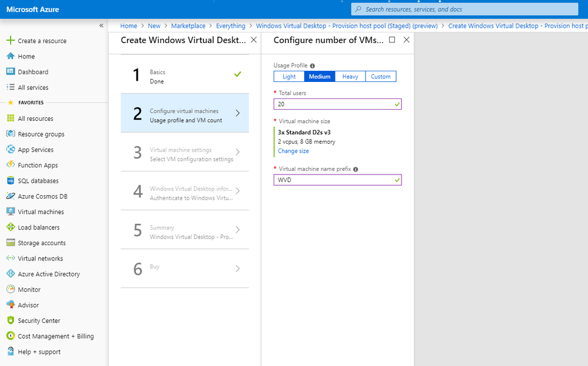Select the Medium usage profile
Screen dimensions: 588x366
pyautogui.click(x=320, y=76)
